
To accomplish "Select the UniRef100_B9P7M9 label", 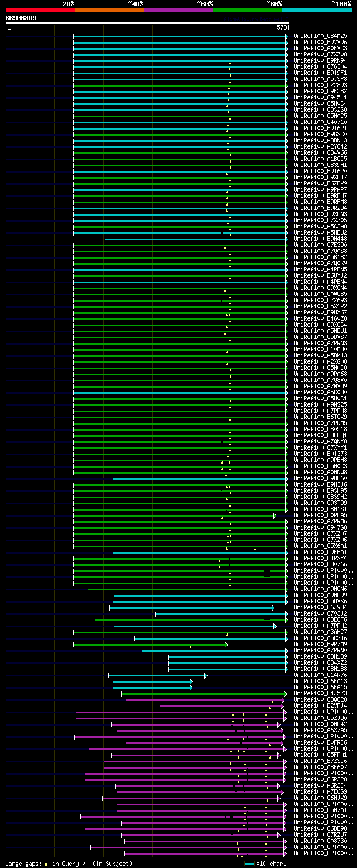I will tap(320, 644).
